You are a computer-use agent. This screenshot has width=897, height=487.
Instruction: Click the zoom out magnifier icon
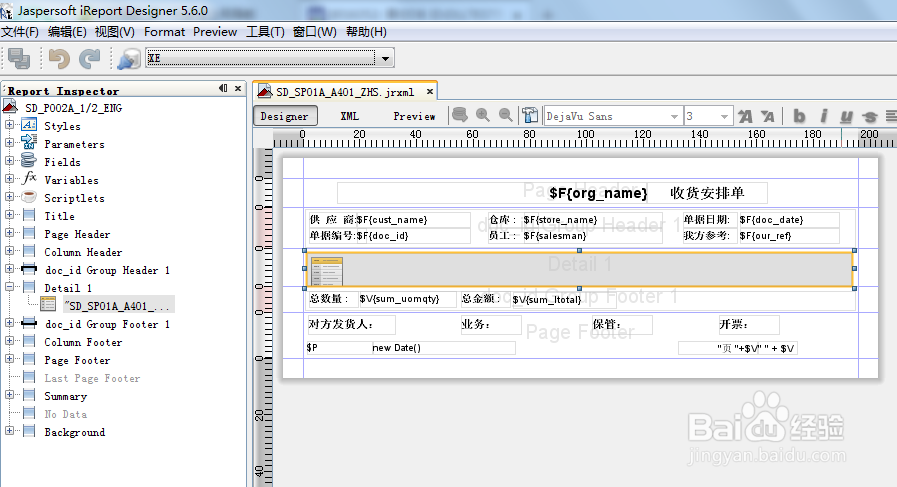click(505, 115)
